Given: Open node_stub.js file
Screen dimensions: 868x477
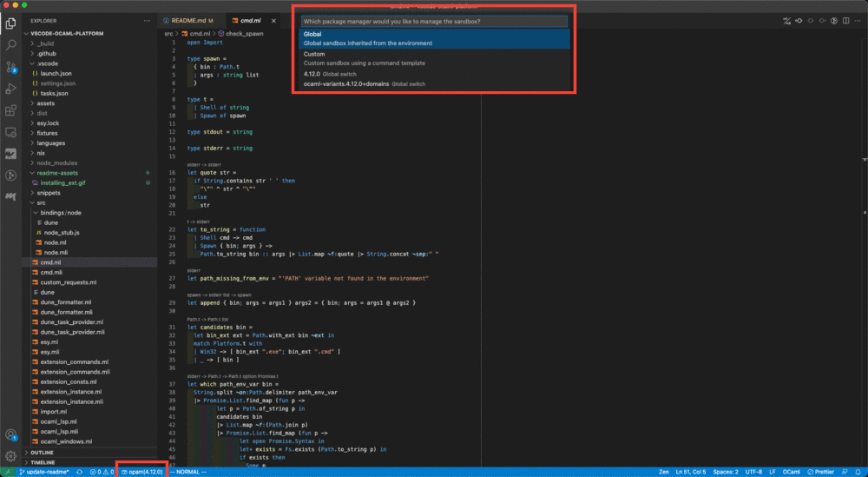Looking at the screenshot, I should (89, 233).
